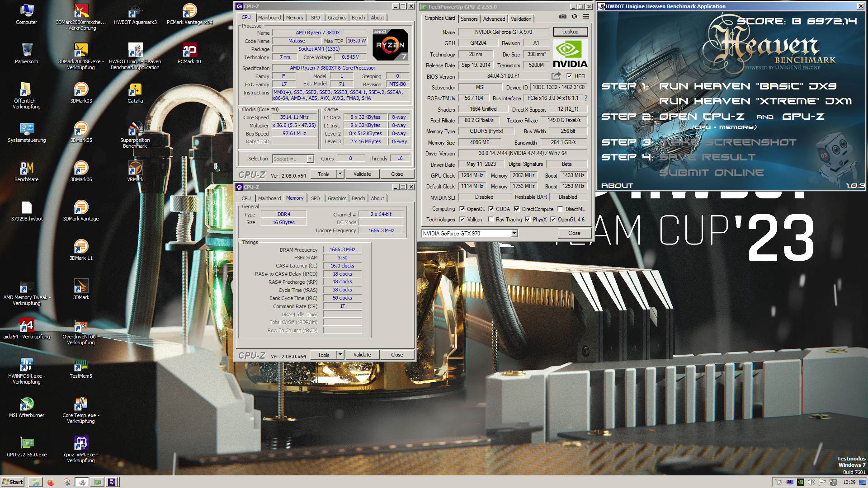Viewport: 868px width, 488px height.
Task: Click GPU-Z screenshot camera icon
Action: pyautogui.click(x=562, y=16)
